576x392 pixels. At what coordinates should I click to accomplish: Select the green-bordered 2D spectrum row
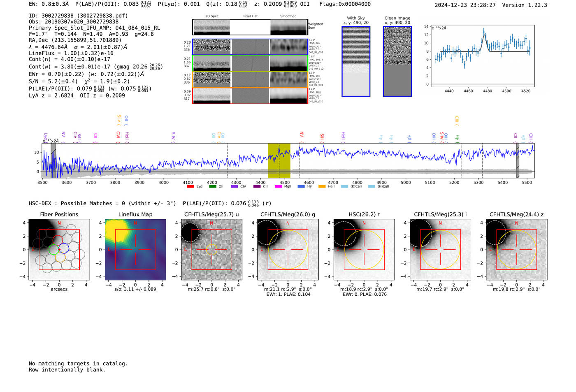250,63
